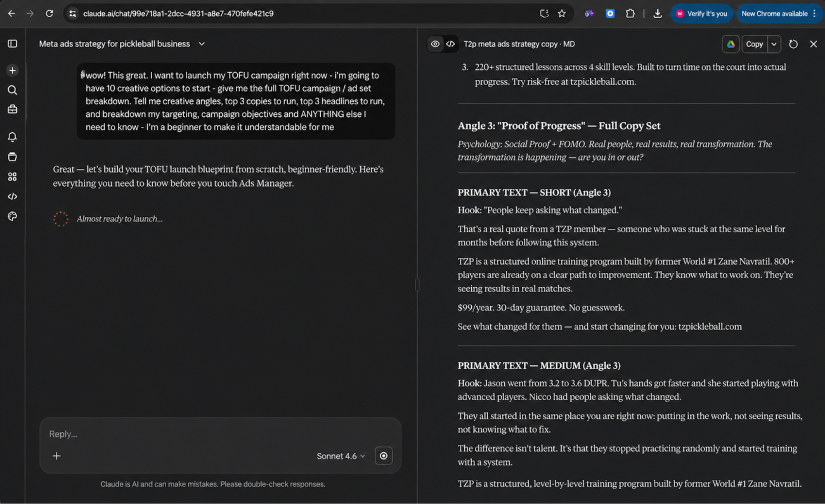Open the code brackets icon in sidebar
The image size is (825, 504).
pos(12,196)
